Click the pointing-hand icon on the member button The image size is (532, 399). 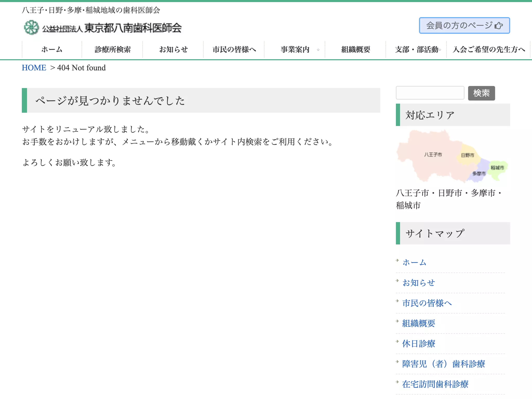pos(498,26)
